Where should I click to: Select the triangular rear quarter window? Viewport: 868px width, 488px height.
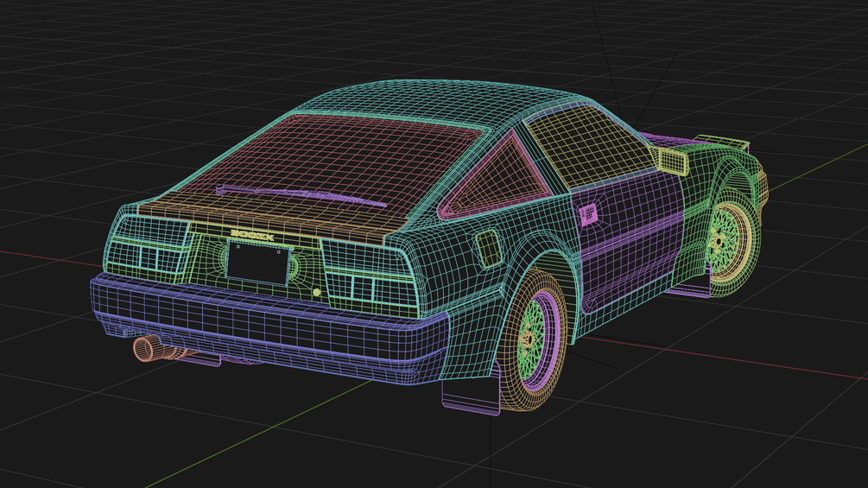tap(498, 180)
